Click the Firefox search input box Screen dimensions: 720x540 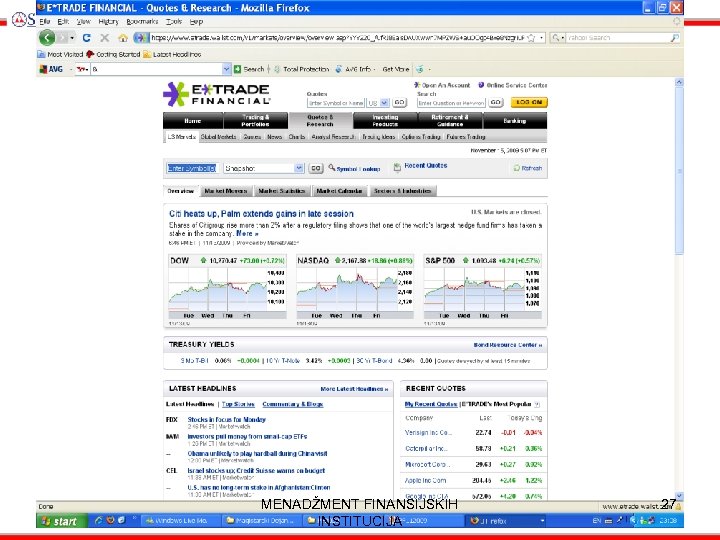618,38
